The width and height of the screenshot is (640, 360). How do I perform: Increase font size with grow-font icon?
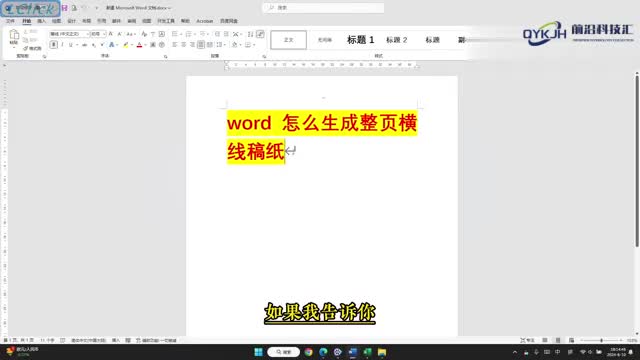111,34
